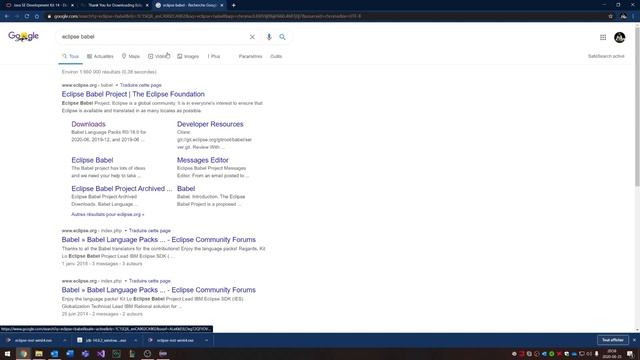Start voice search with the microphone icon
Image resolution: width=640 pixels, height=360 pixels.
coord(269,37)
